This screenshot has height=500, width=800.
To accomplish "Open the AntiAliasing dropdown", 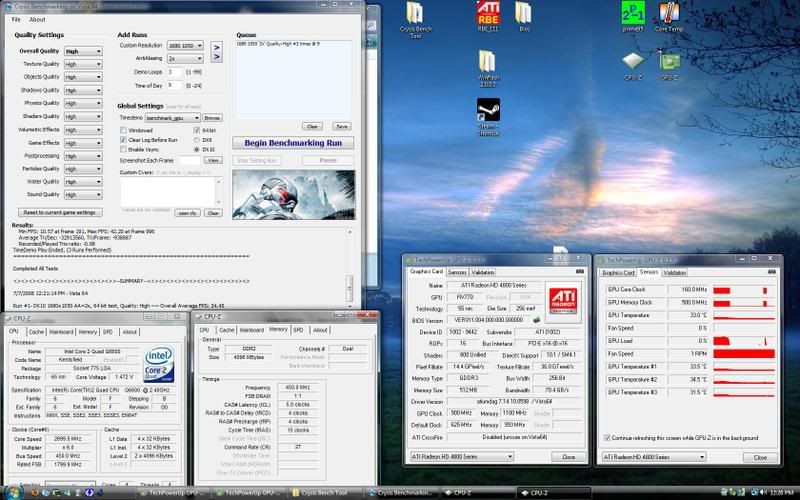I will coord(185,59).
